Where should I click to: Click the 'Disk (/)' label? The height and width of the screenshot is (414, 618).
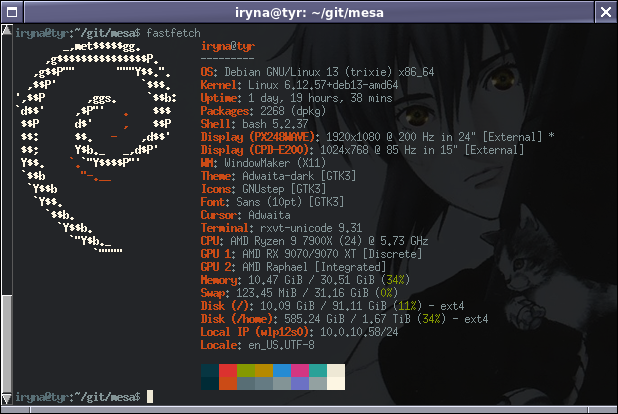tap(225, 306)
